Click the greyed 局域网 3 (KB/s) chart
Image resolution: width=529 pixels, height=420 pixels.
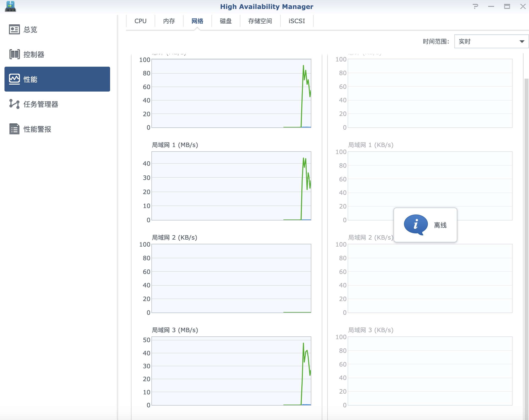[x=430, y=371]
